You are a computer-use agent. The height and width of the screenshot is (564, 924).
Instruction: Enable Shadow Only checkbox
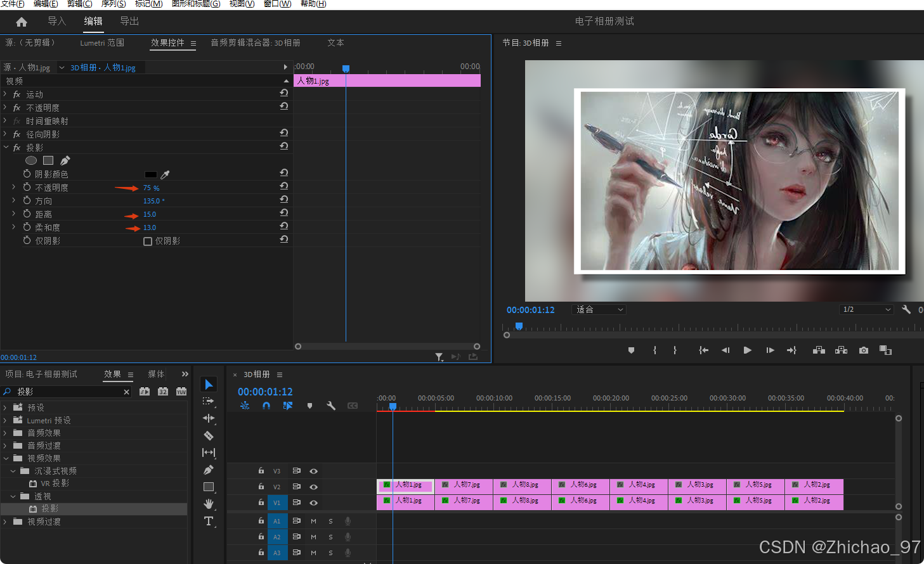point(148,241)
